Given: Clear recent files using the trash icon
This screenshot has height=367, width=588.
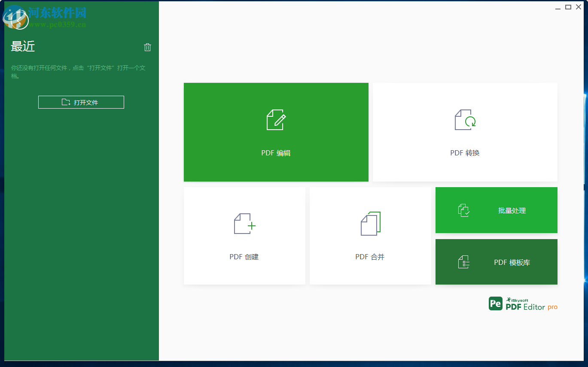Looking at the screenshot, I should pyautogui.click(x=147, y=47).
